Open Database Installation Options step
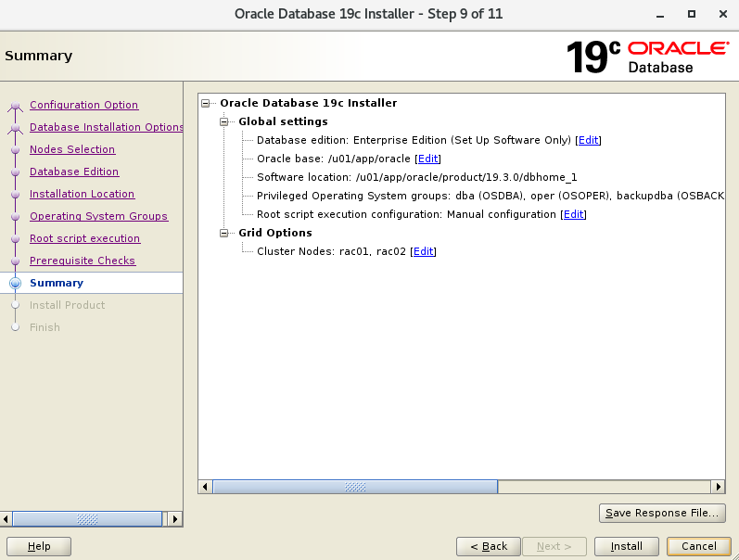 click(106, 127)
